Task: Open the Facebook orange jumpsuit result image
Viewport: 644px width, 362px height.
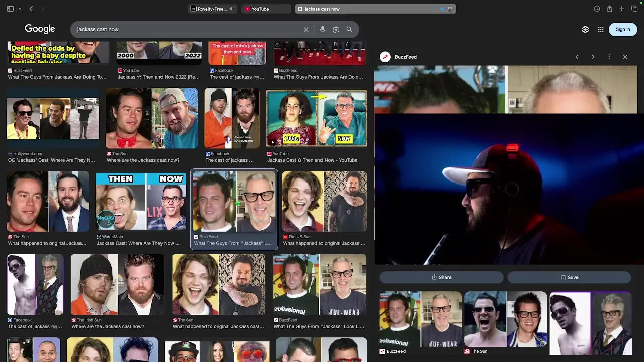Action: point(232,118)
